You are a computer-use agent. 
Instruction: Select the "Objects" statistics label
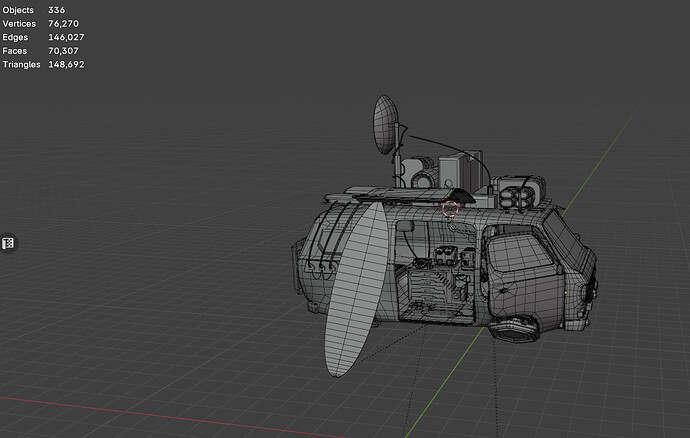[18, 10]
